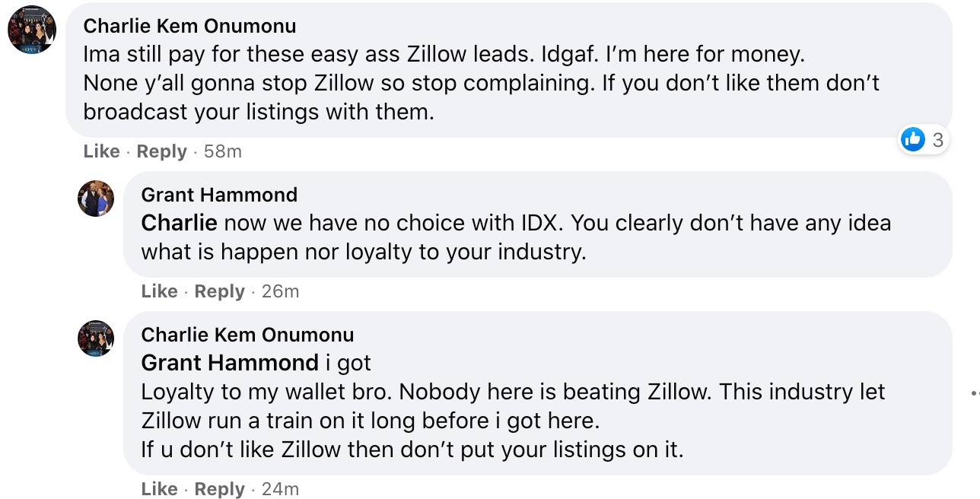Reply to the comment posted 58m ago

coord(161,151)
